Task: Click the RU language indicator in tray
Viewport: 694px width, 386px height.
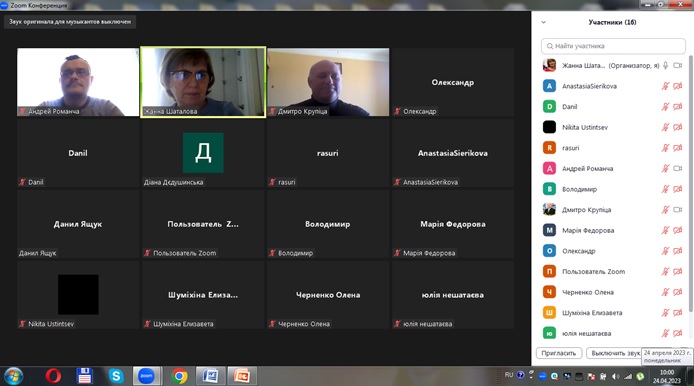Action: click(x=509, y=374)
